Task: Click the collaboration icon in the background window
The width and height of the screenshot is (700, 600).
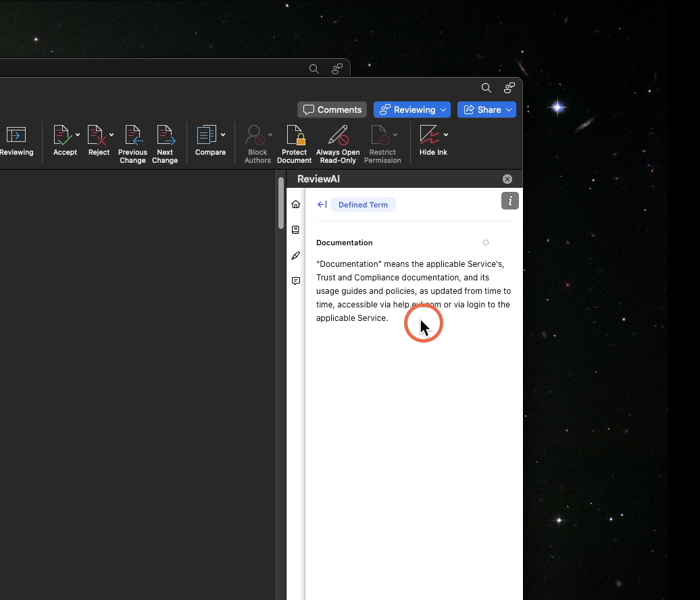Action: click(337, 69)
